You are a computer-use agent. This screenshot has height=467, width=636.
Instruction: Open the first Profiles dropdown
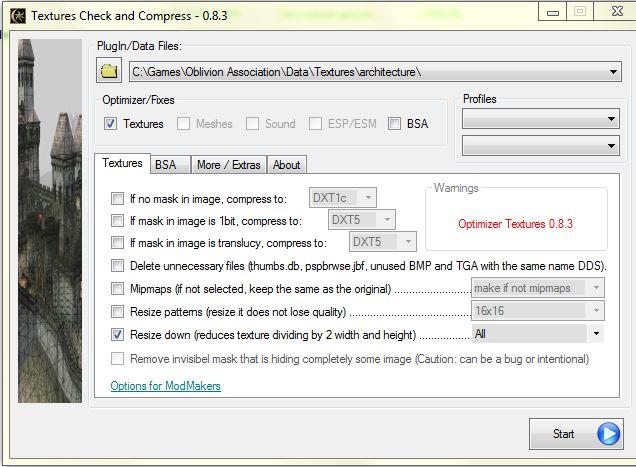click(612, 120)
